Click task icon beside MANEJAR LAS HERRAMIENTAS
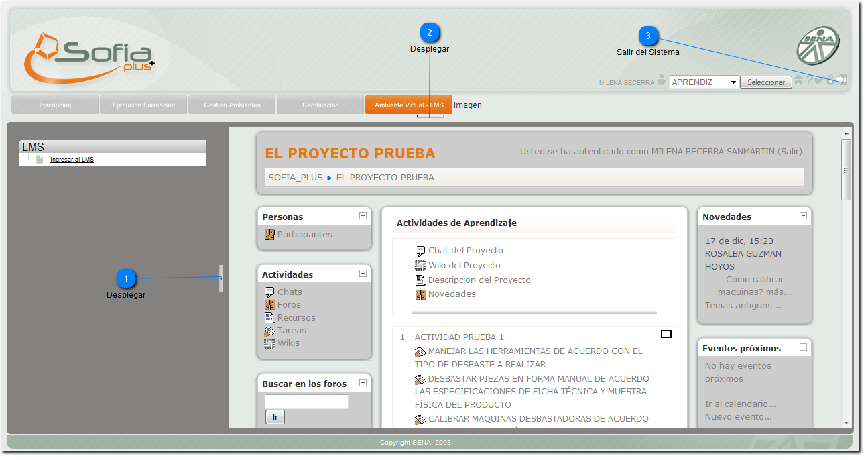This screenshot has height=460, width=868. 420,351
